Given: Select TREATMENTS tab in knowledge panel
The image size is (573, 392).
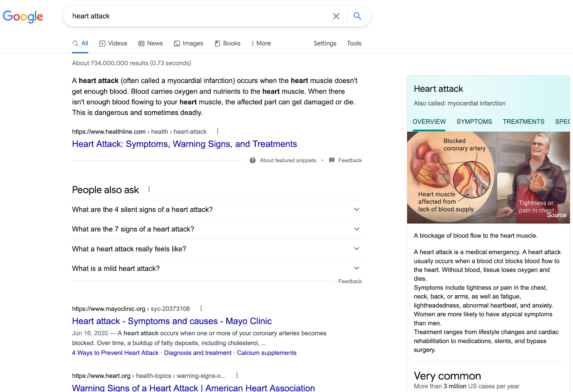Looking at the screenshot, I should (523, 122).
